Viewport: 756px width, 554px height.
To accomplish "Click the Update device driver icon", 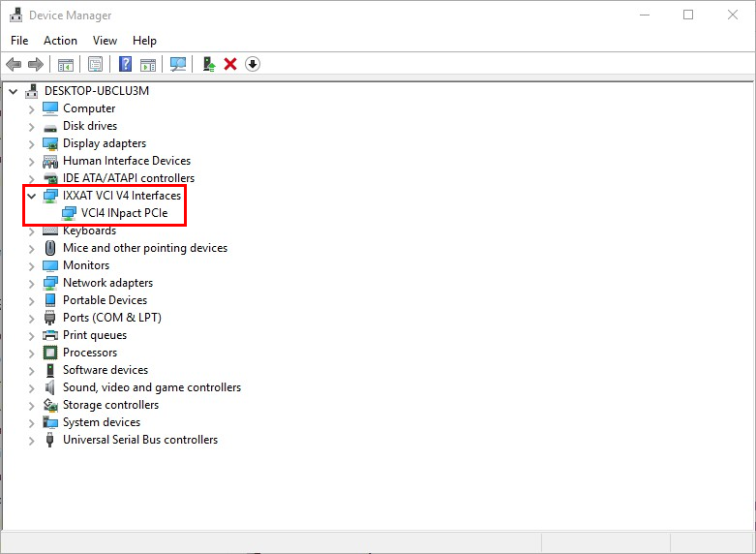I will pyautogui.click(x=209, y=64).
